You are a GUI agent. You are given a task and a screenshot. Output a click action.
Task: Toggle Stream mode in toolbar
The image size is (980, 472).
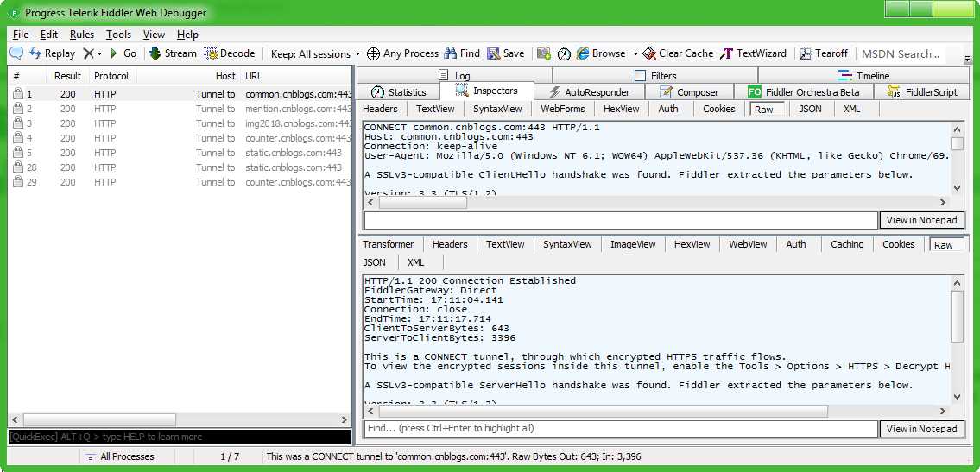pos(174,53)
